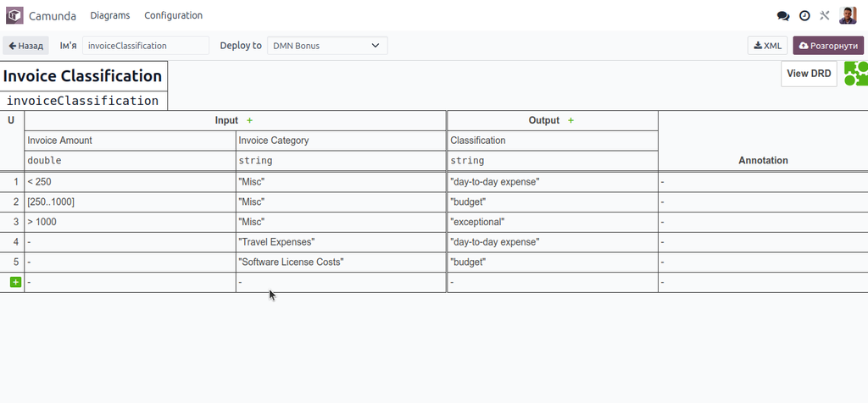Click "day-to-day expense" output in rule 1
This screenshot has width=868, height=403.
pyautogui.click(x=553, y=182)
